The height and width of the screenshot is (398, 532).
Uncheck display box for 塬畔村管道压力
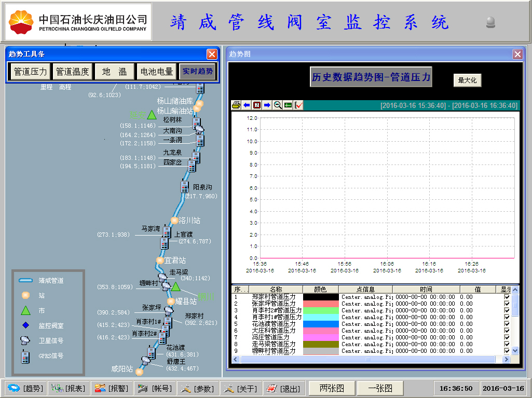[x=507, y=351]
